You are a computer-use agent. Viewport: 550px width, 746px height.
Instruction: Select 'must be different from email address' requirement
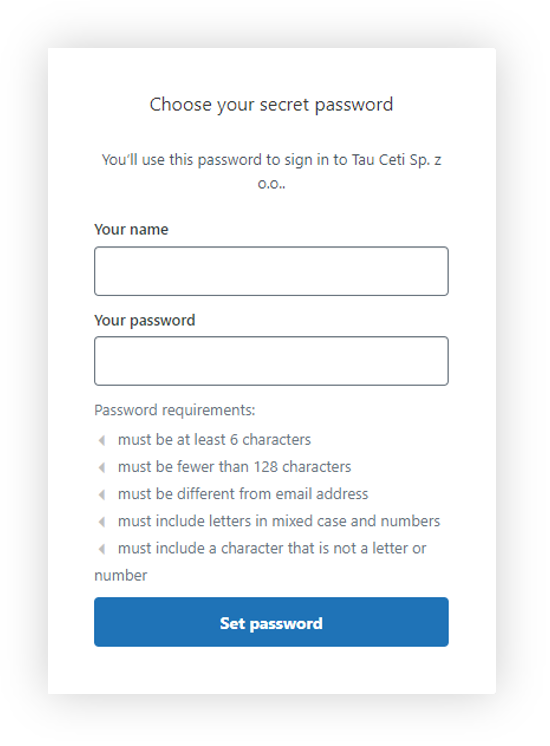point(243,494)
